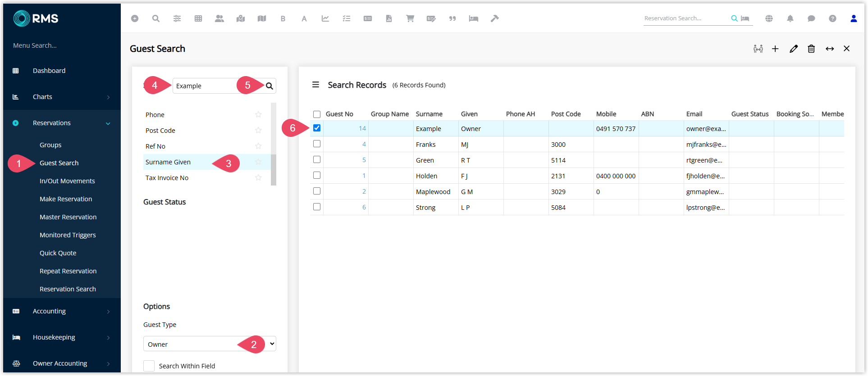Open the grid chart icon in toolbar
868x376 pixels.
tap(198, 18)
